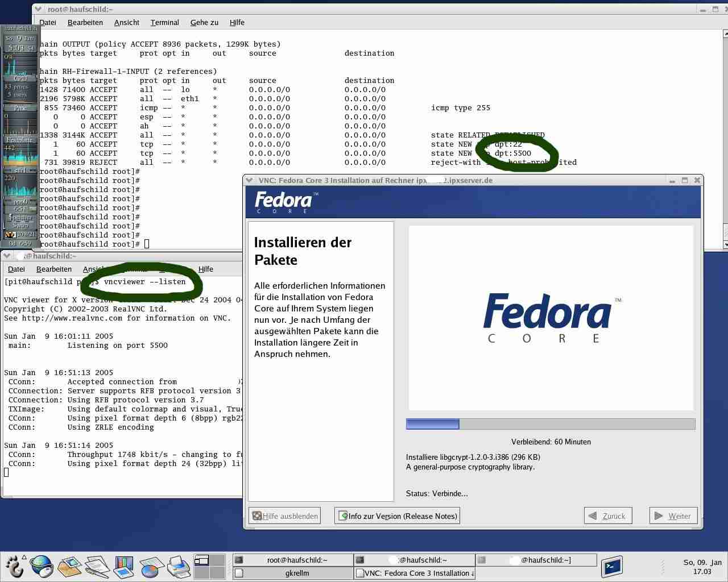Click gkrellm CPU monitor label

click(20, 78)
